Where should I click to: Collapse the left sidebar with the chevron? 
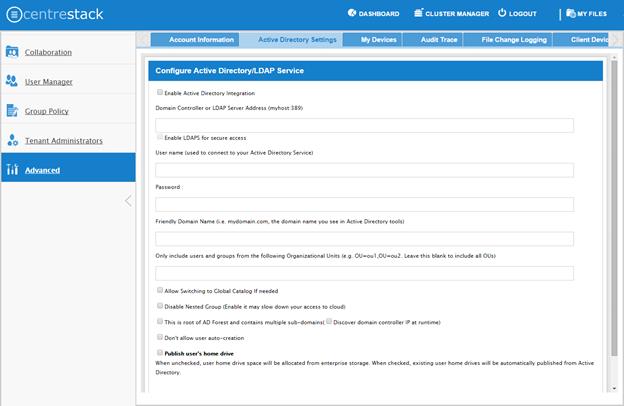(x=127, y=201)
